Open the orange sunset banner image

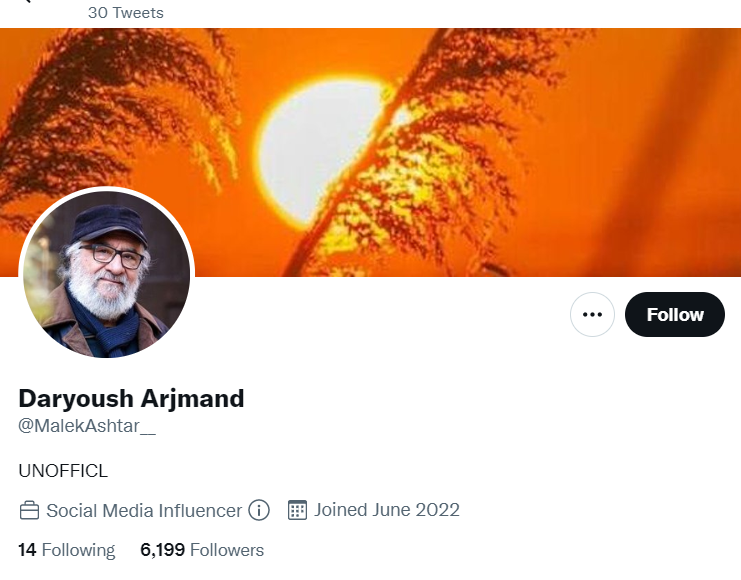(370, 152)
